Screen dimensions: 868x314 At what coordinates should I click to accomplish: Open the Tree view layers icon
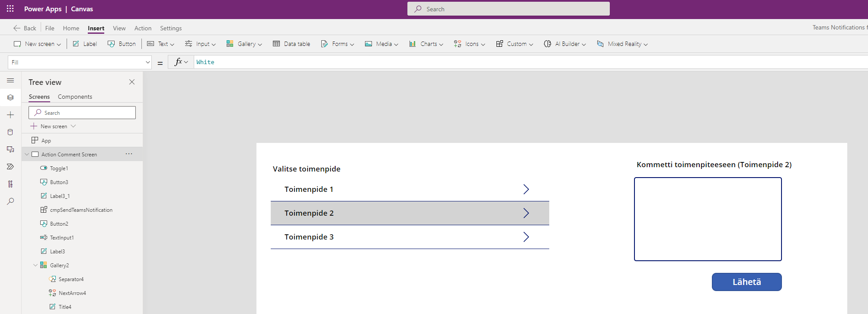pyautogui.click(x=10, y=97)
